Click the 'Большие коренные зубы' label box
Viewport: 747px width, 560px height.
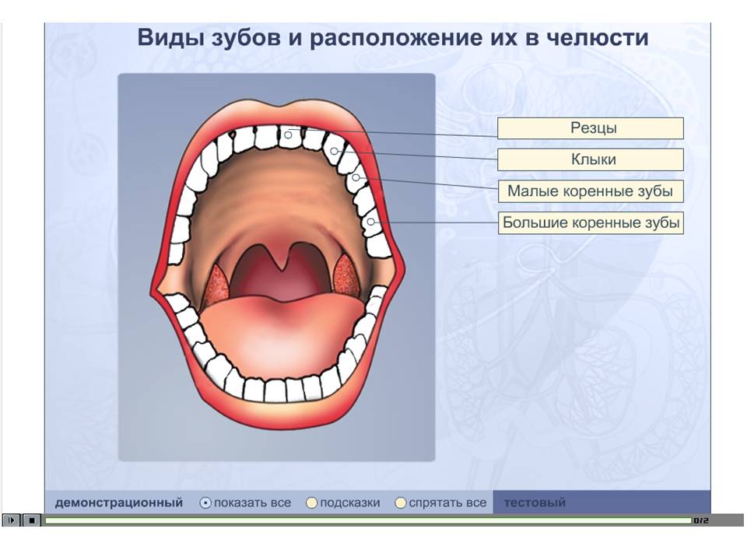(591, 222)
